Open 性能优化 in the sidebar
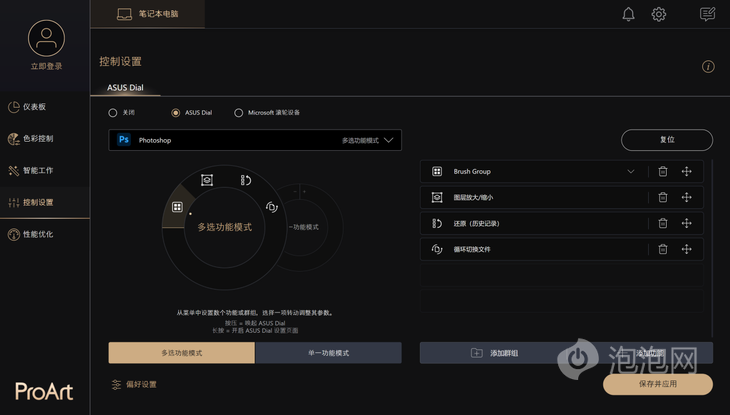This screenshot has width=730, height=415. 45,234
